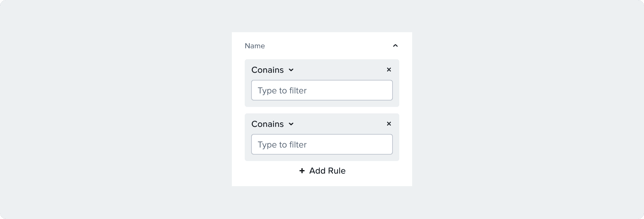
Task: Remove the first Conains rule
Action: [389, 70]
